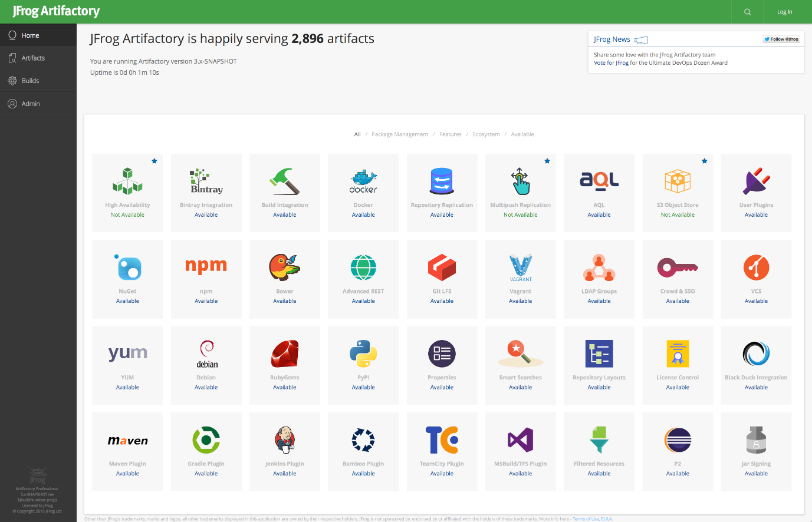This screenshot has height=522, width=812.
Task: Click the S3 Object Store icon
Action: [x=678, y=181]
